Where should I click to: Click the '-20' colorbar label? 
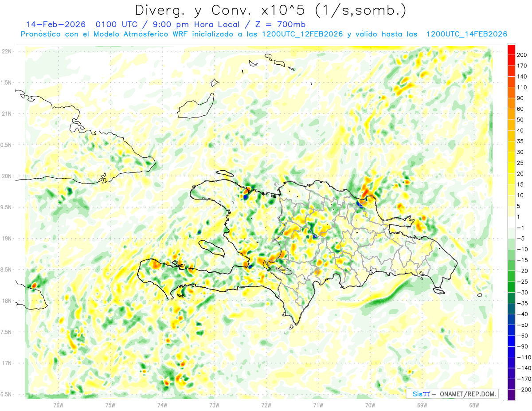[x=523, y=271]
